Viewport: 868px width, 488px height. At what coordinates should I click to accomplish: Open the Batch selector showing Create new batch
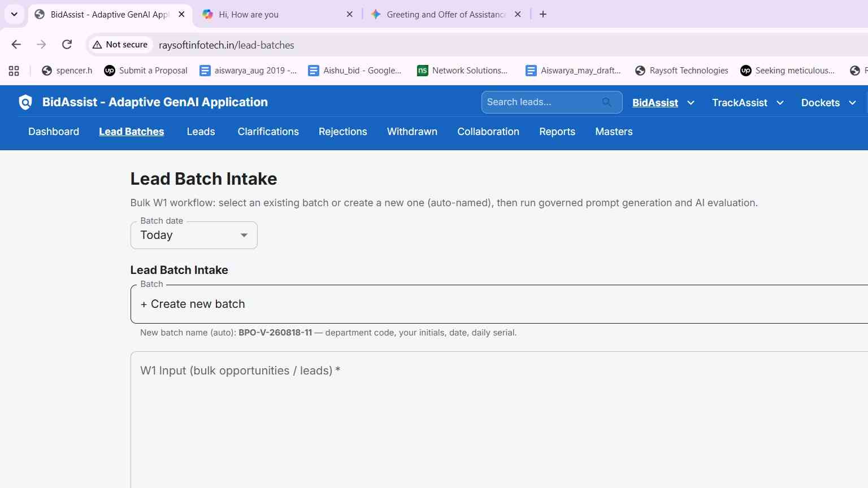pos(499,304)
